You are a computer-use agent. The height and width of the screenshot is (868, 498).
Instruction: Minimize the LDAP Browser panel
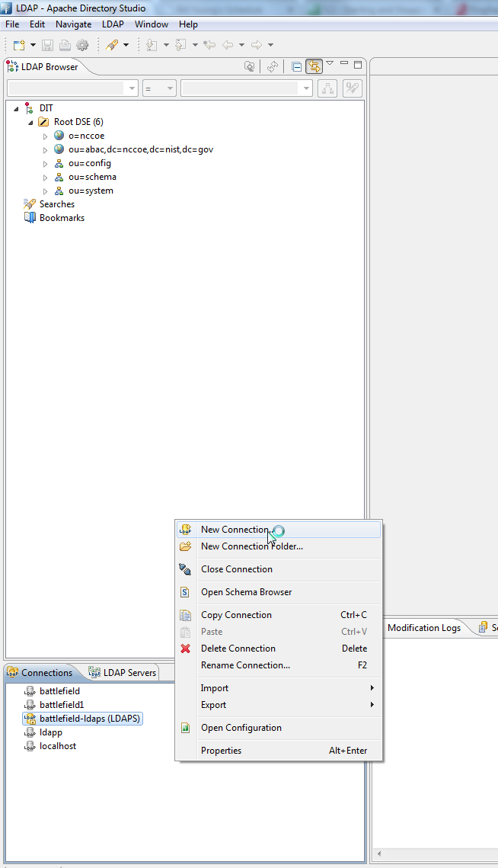(344, 64)
